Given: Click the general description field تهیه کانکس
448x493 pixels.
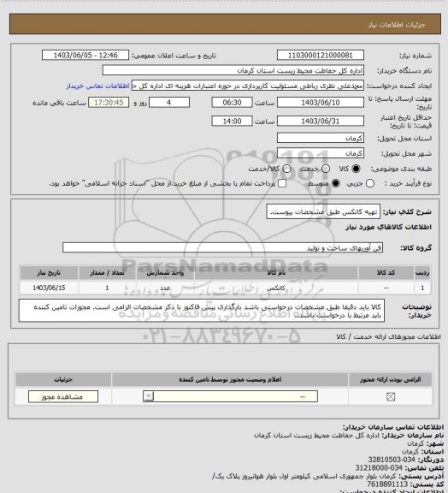Looking at the screenshot, I should (x=323, y=212).
